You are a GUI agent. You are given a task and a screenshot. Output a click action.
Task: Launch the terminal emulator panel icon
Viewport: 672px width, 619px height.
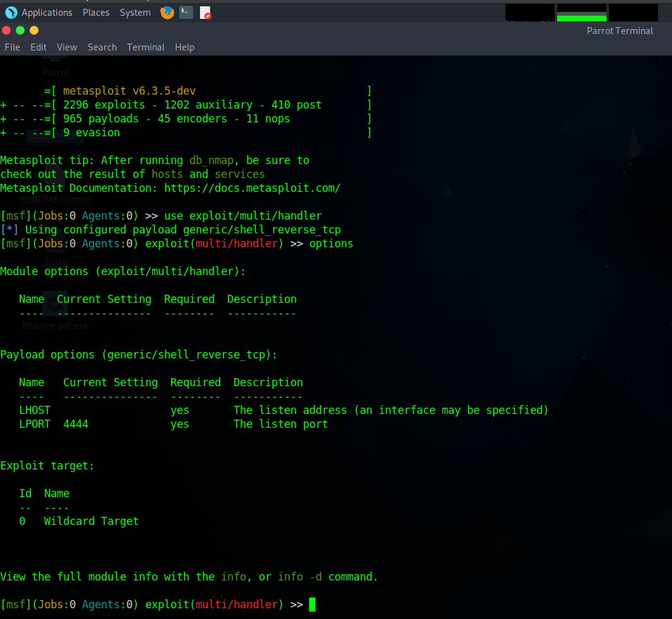[x=186, y=13]
